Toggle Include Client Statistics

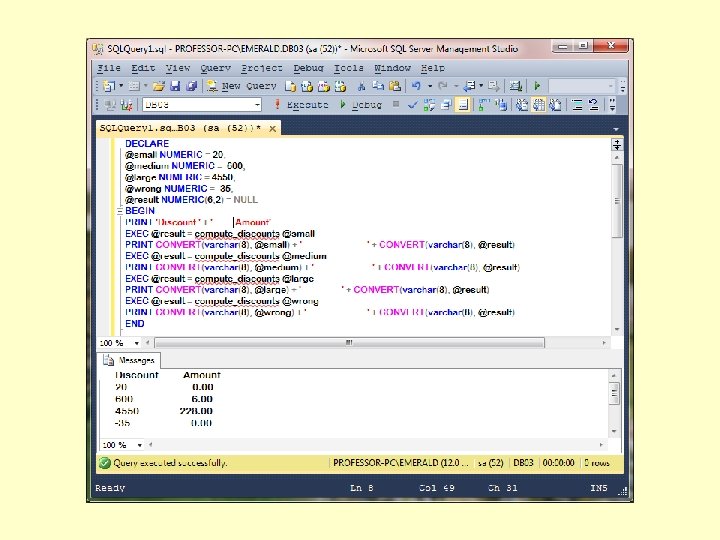tap(501, 105)
